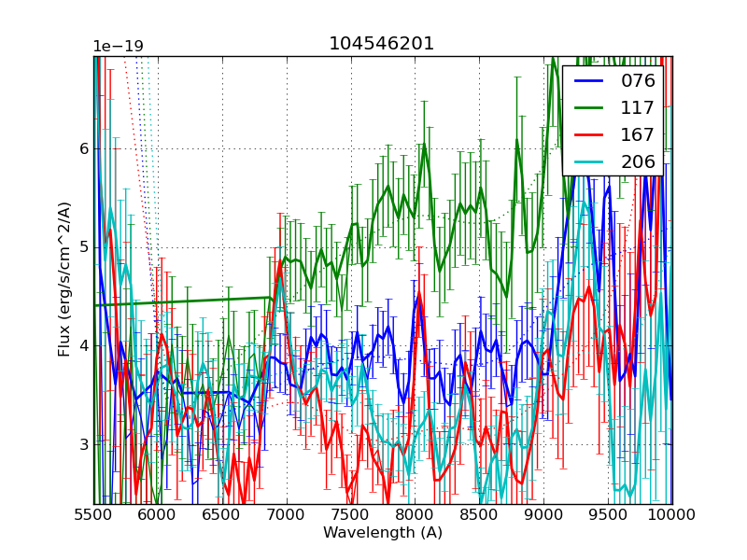Click legend label 206
747x560 pixels.
click(x=638, y=161)
